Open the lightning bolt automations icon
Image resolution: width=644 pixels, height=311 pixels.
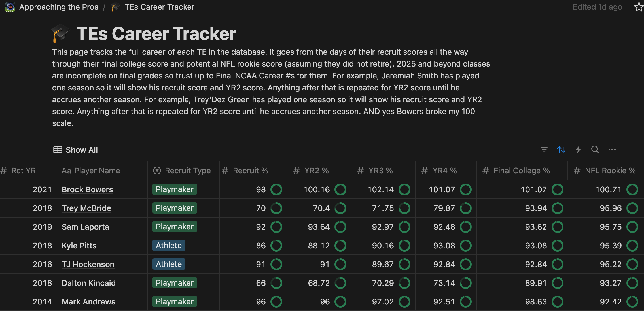click(x=578, y=150)
